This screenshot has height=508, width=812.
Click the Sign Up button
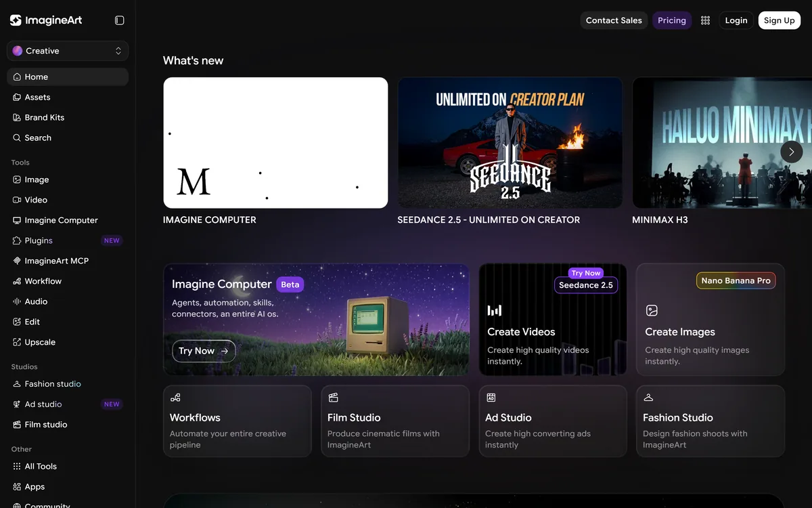[x=780, y=20]
